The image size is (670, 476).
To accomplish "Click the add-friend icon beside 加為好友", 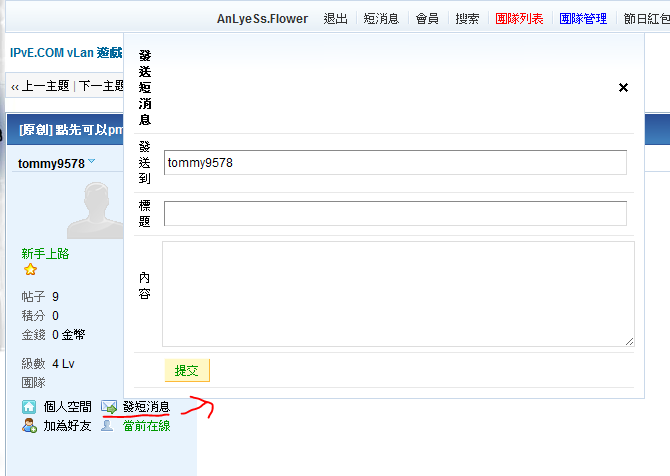I will point(29,426).
